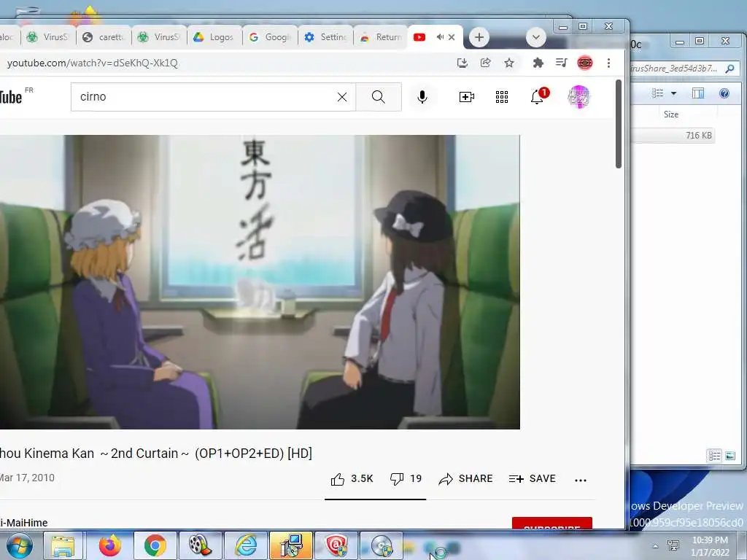Open the YouTube account avatar menu
This screenshot has width=747, height=560.
[578, 97]
